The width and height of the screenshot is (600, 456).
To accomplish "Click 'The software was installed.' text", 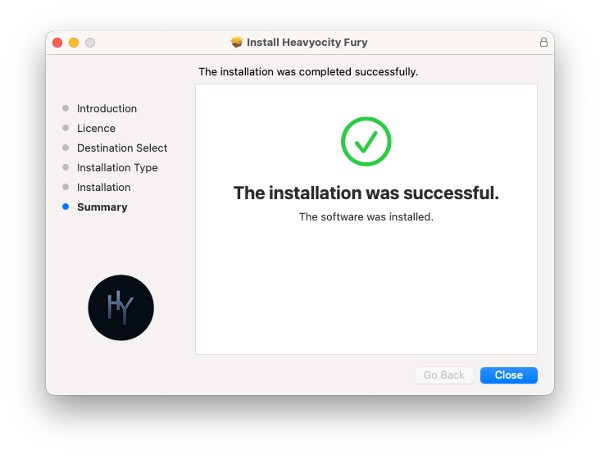I will pyautogui.click(x=366, y=217).
